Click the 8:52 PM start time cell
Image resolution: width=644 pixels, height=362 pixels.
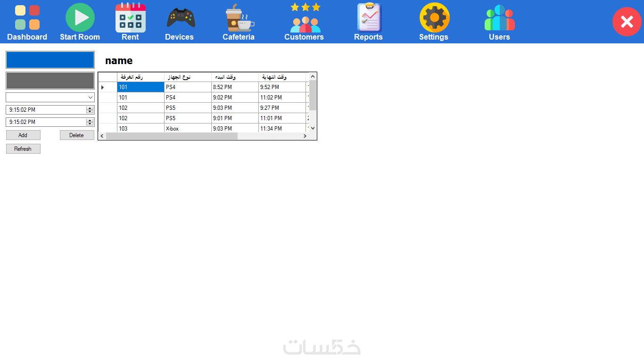pyautogui.click(x=235, y=87)
